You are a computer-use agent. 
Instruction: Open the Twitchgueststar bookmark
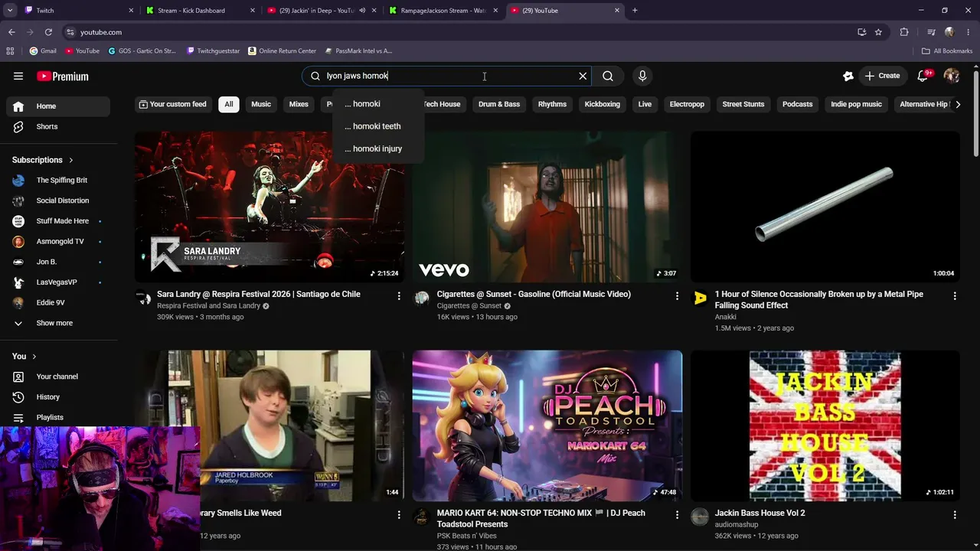pos(213,51)
